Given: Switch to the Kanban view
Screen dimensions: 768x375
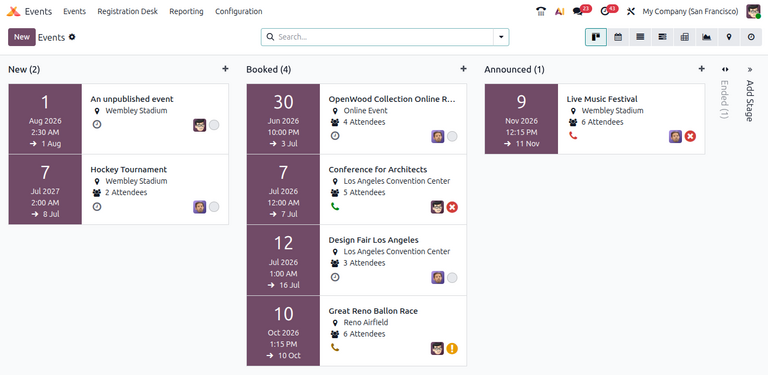Looking at the screenshot, I should tap(596, 37).
